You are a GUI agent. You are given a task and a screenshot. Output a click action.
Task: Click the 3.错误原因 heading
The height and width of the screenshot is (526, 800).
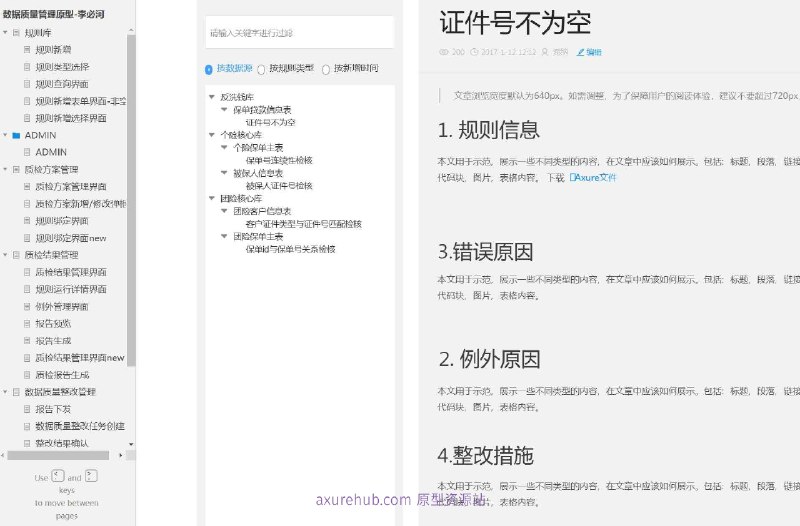tap(486, 252)
